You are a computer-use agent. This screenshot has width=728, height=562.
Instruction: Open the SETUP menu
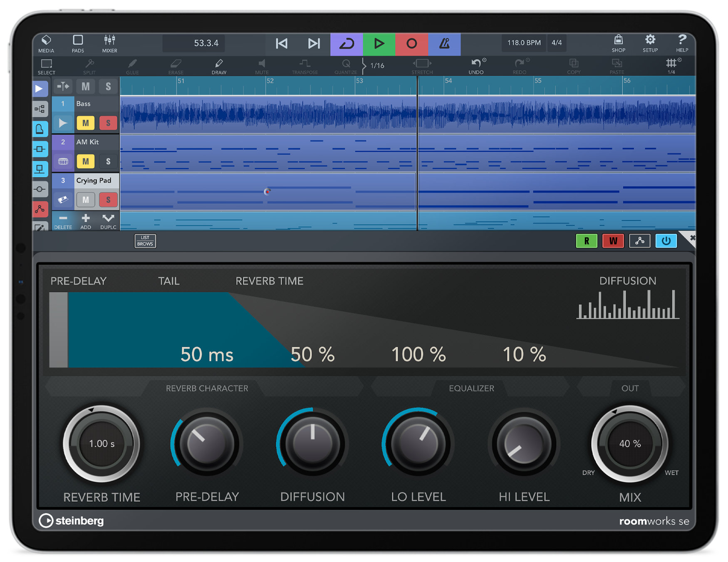click(x=650, y=43)
